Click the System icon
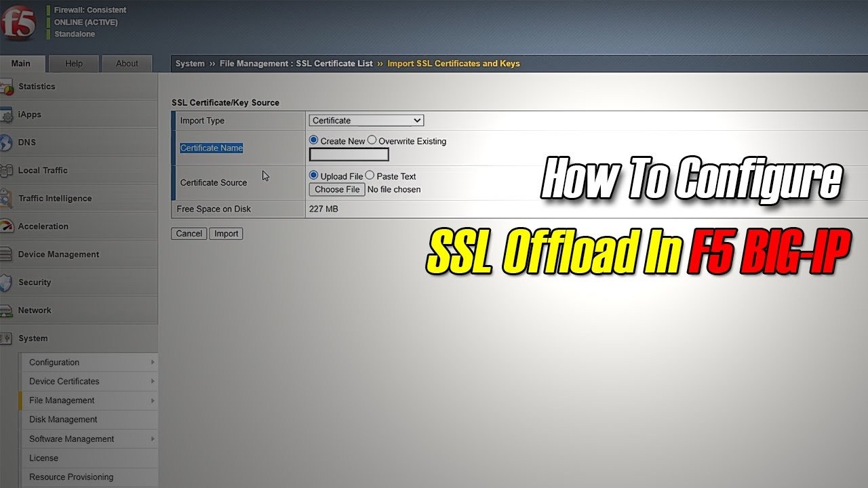The width and height of the screenshot is (868, 488). (7, 338)
